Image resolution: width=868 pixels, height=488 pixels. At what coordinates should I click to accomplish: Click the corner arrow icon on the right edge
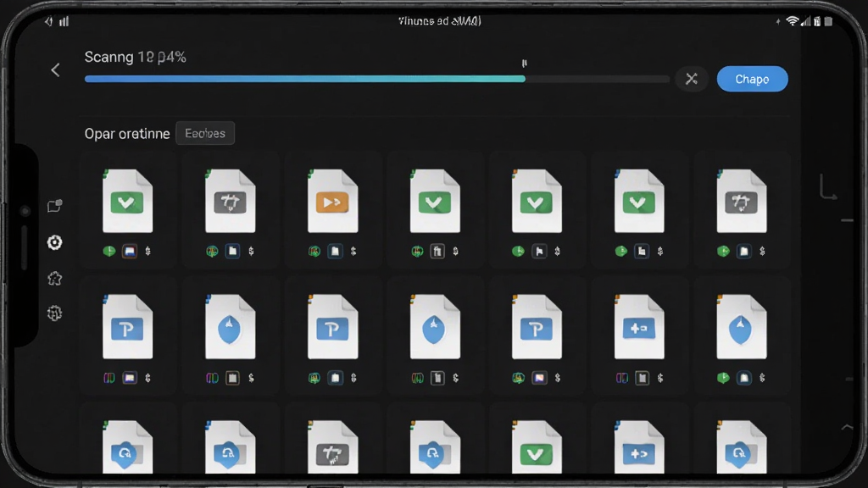827,187
